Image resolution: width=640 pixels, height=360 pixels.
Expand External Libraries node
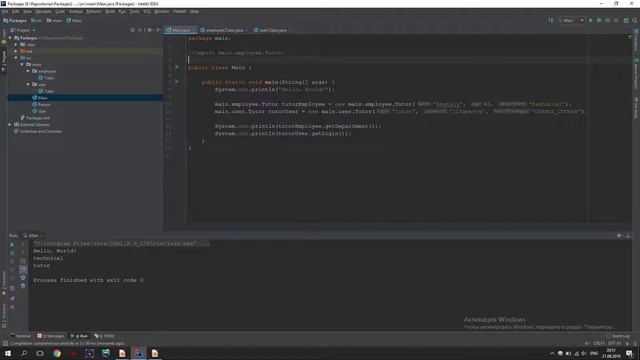[x=10, y=124]
